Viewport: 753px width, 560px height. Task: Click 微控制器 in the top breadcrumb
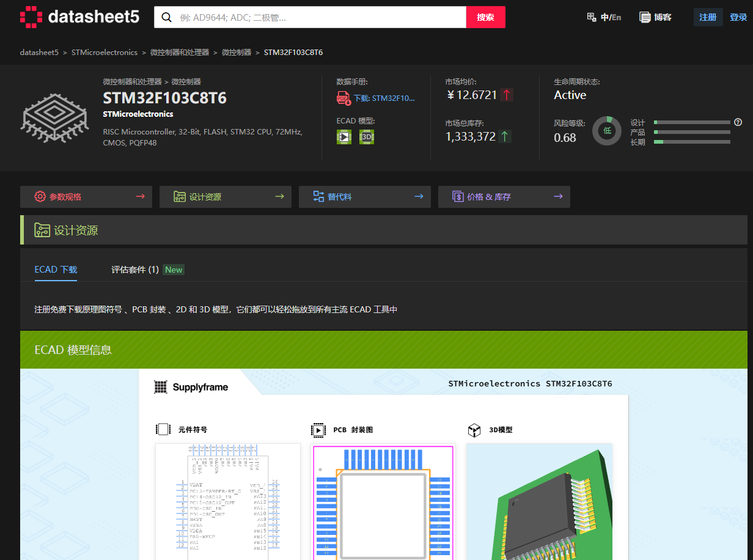[x=237, y=53]
